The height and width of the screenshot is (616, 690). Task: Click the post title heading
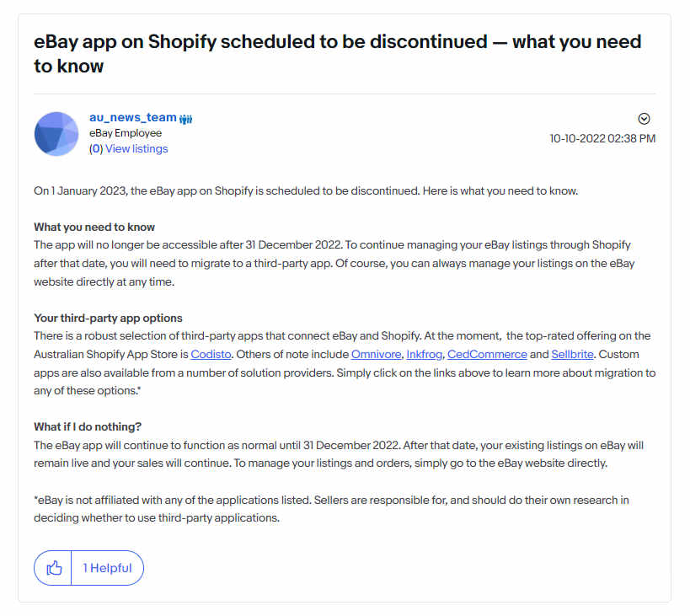(338, 54)
